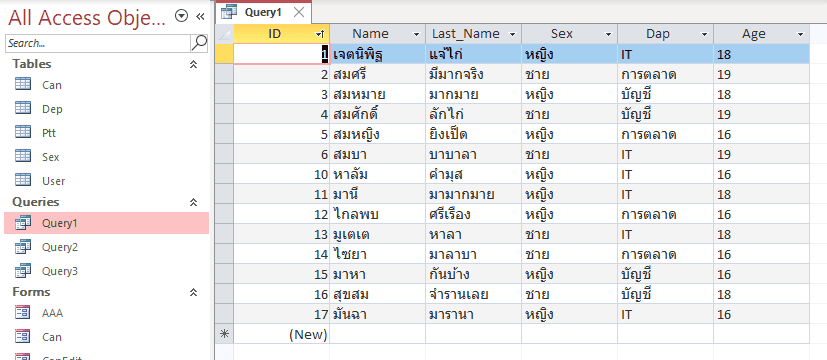Collapse the navigation pane with double chevron
The height and width of the screenshot is (360, 827).
click(200, 17)
